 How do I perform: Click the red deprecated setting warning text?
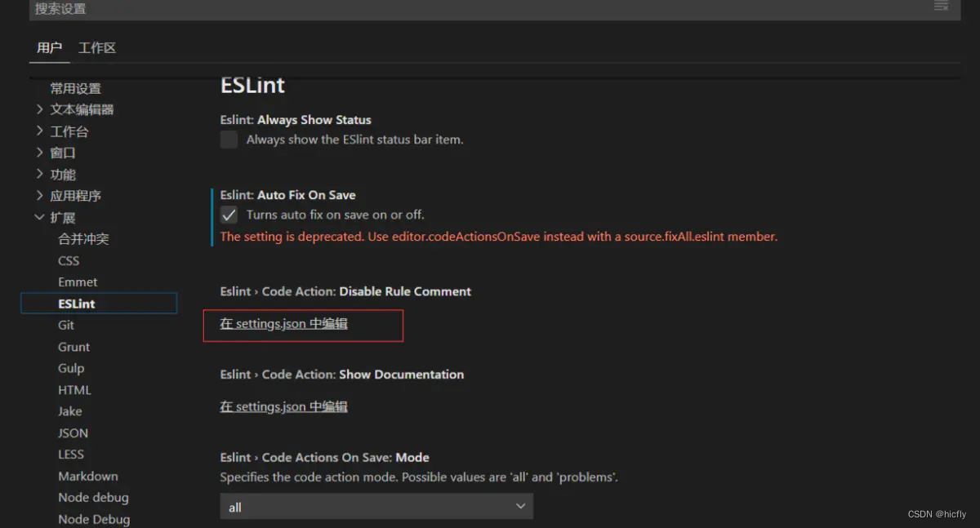[499, 237]
